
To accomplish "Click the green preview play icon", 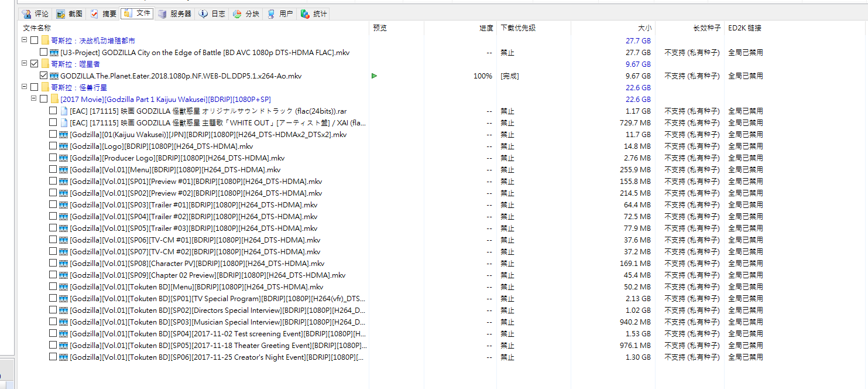I will pyautogui.click(x=374, y=76).
